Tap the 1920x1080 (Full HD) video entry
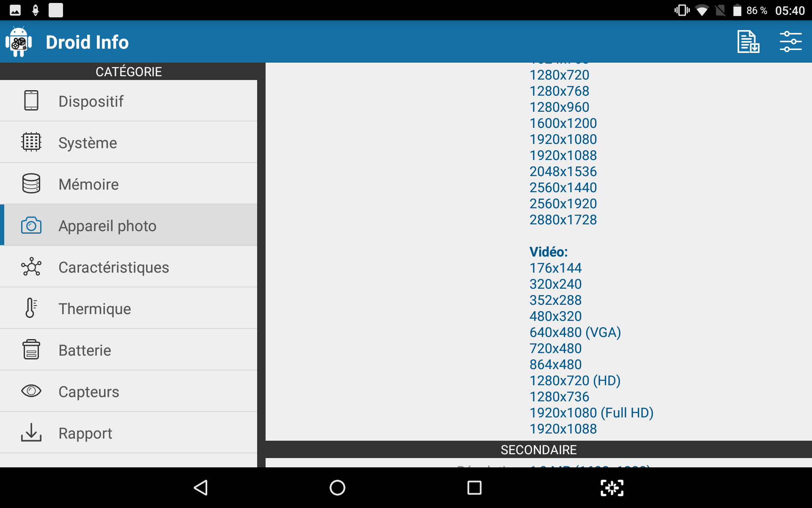This screenshot has width=812, height=508. pyautogui.click(x=591, y=413)
